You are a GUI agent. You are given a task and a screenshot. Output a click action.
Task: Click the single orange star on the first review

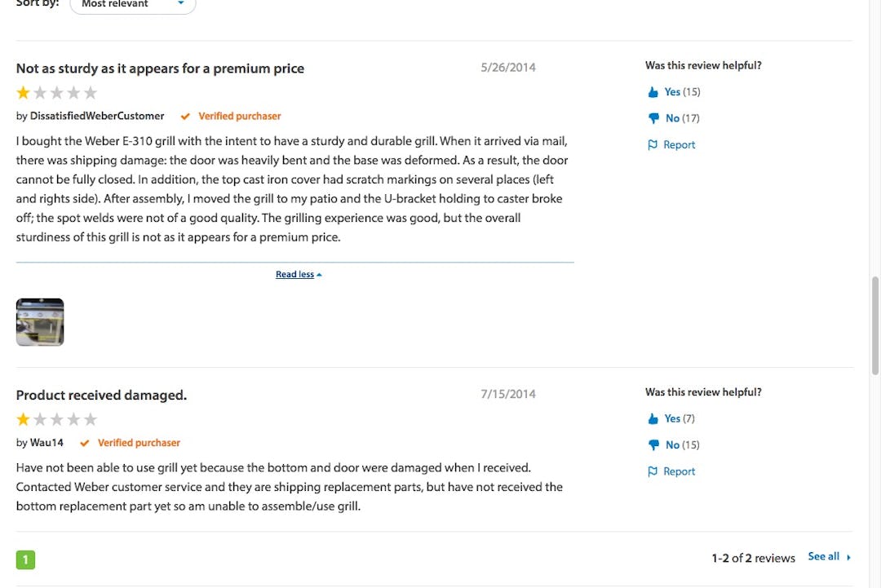(x=23, y=92)
